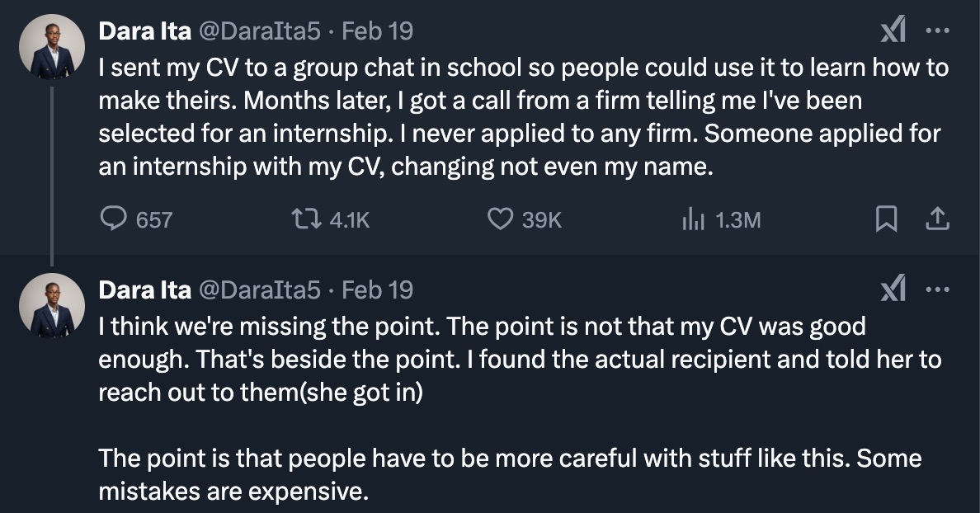Open Dara Ita name on the 'missing the point' tweet
This screenshot has height=513, width=980.
[x=144, y=289]
